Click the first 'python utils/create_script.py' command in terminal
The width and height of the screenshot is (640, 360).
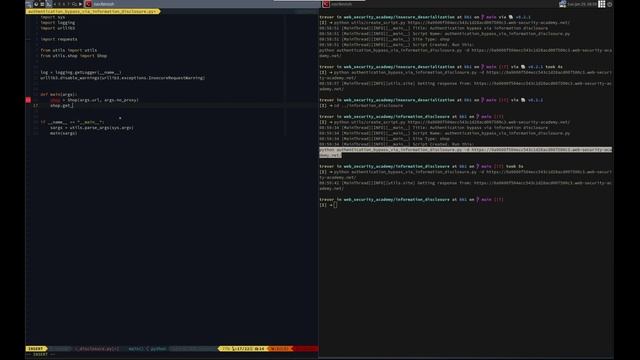[452, 23]
